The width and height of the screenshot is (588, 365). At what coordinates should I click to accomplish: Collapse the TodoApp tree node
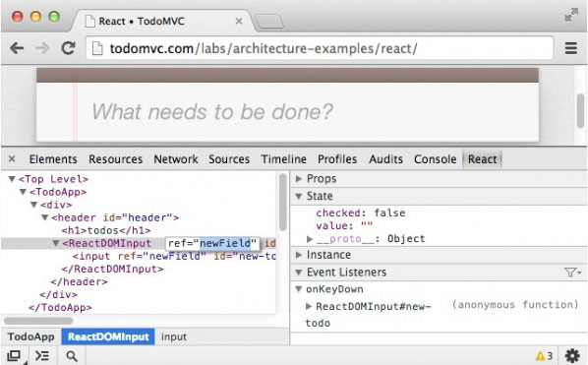click(23, 192)
